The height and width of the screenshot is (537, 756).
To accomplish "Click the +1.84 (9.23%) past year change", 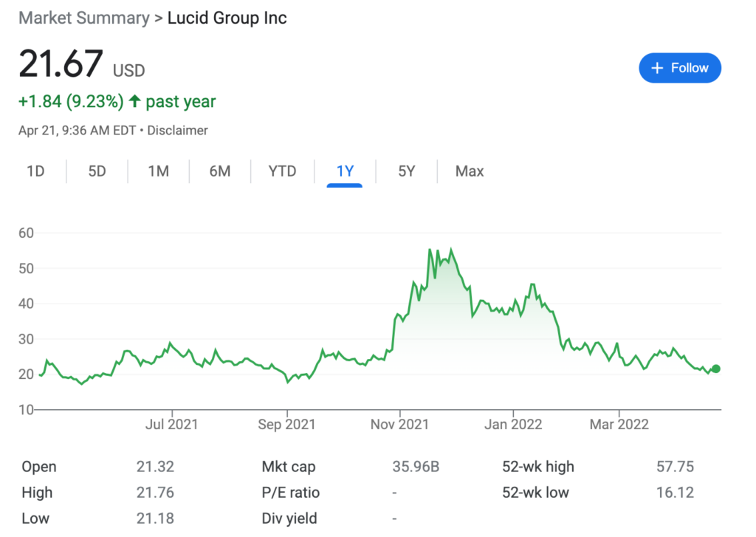I will click(x=117, y=101).
